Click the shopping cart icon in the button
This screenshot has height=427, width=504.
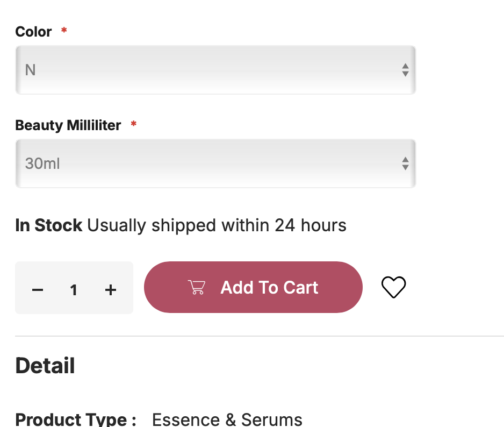197,288
